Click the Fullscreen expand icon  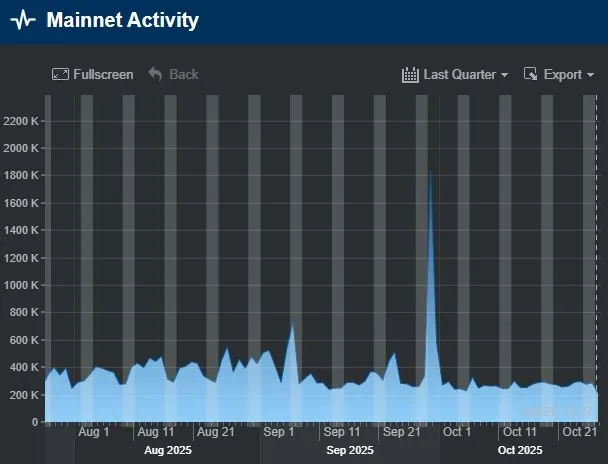coord(60,74)
